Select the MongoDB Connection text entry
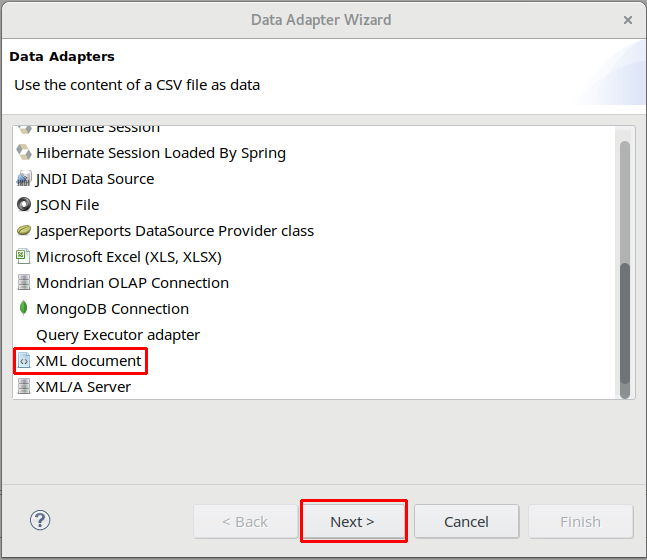The width and height of the screenshot is (647, 560). click(x=112, y=309)
